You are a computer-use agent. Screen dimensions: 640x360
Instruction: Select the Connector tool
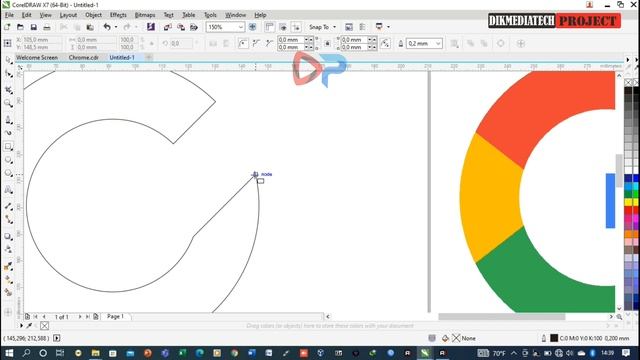click(x=8, y=220)
